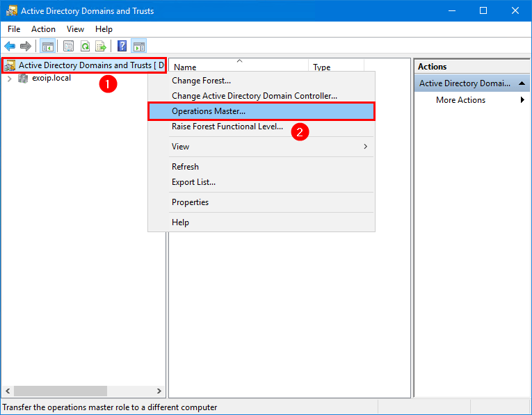The width and height of the screenshot is (532, 415).
Task: Toggle Show/Hide Console Tree icon
Action: coord(47,46)
